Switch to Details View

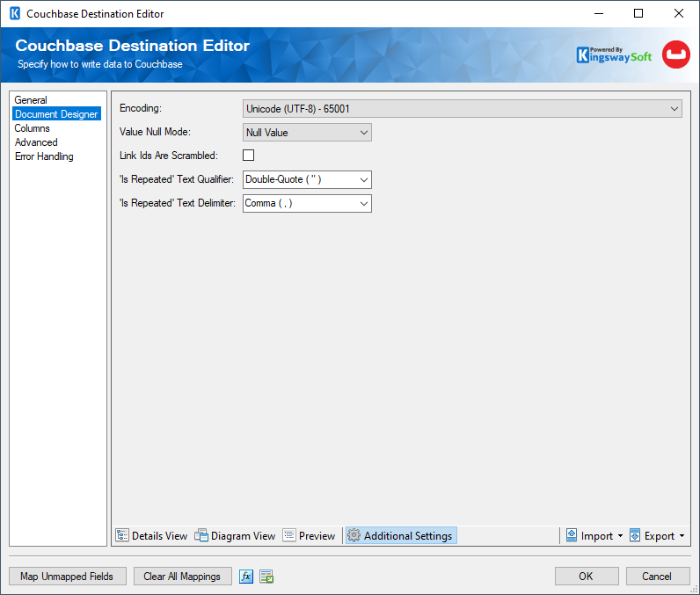tap(152, 535)
